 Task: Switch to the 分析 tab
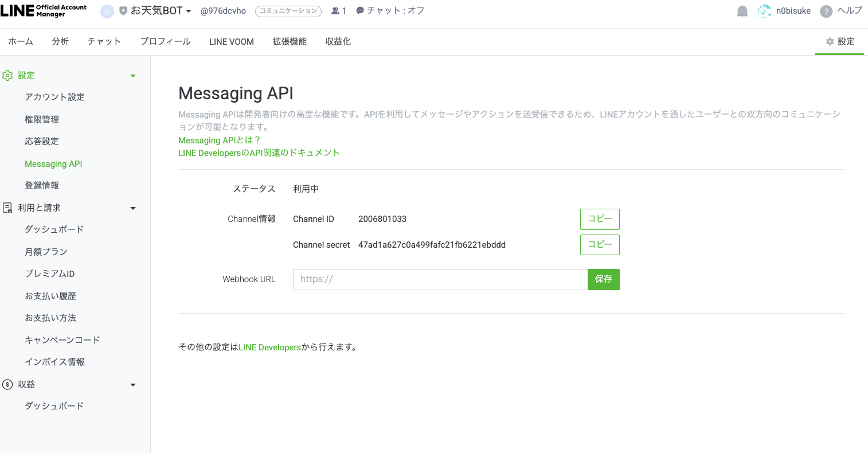click(60, 41)
